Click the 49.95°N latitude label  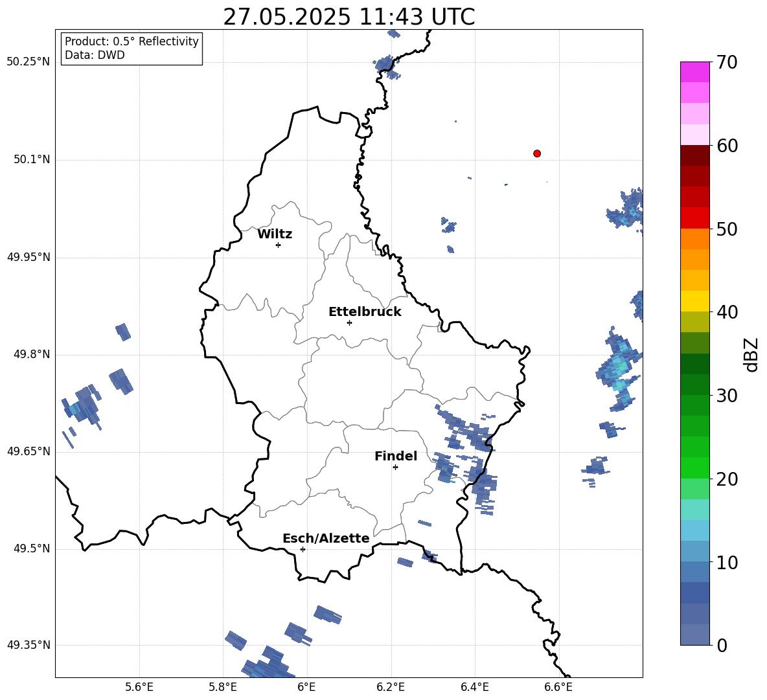[x=29, y=256]
